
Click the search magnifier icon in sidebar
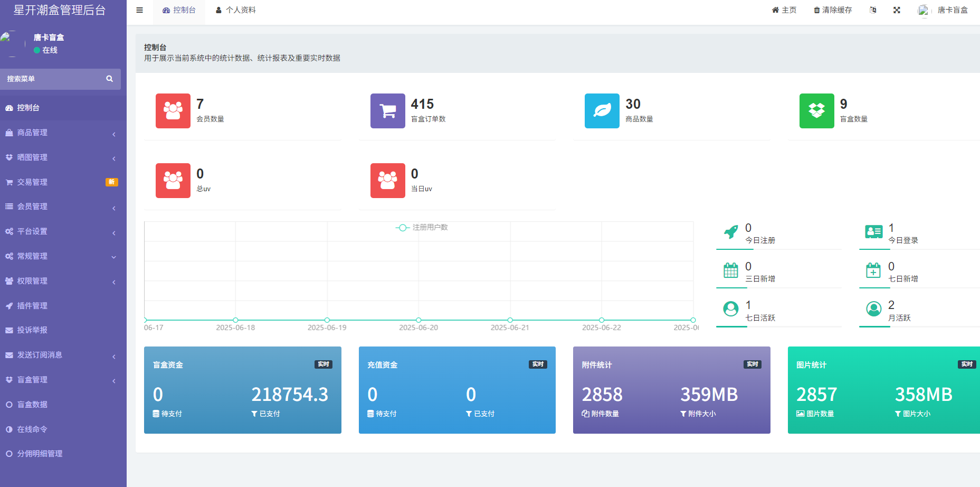coord(110,79)
